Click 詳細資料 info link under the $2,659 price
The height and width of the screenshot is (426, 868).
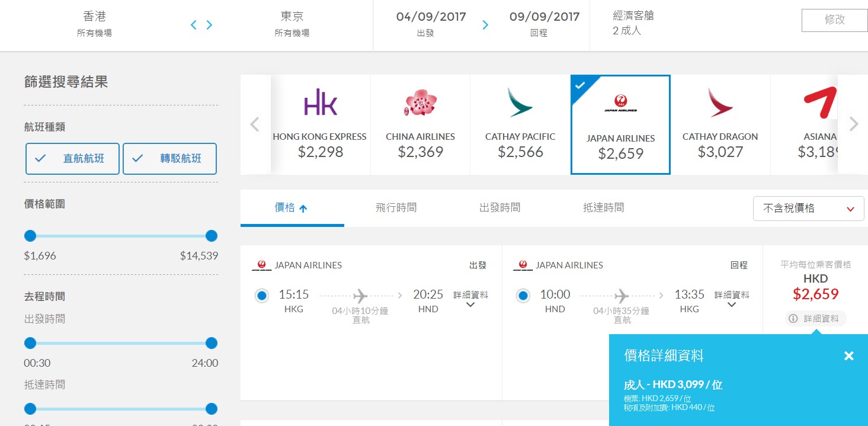816,319
